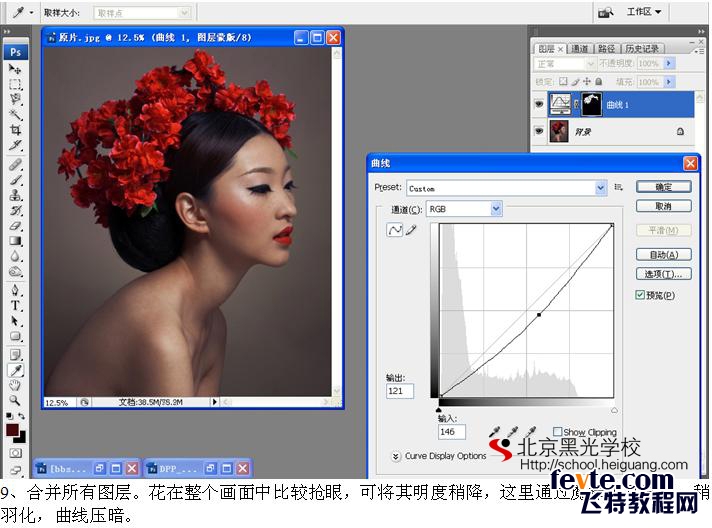This screenshot has width=712, height=528.
Task: Expand Curve Display Options
Action: click(396, 456)
